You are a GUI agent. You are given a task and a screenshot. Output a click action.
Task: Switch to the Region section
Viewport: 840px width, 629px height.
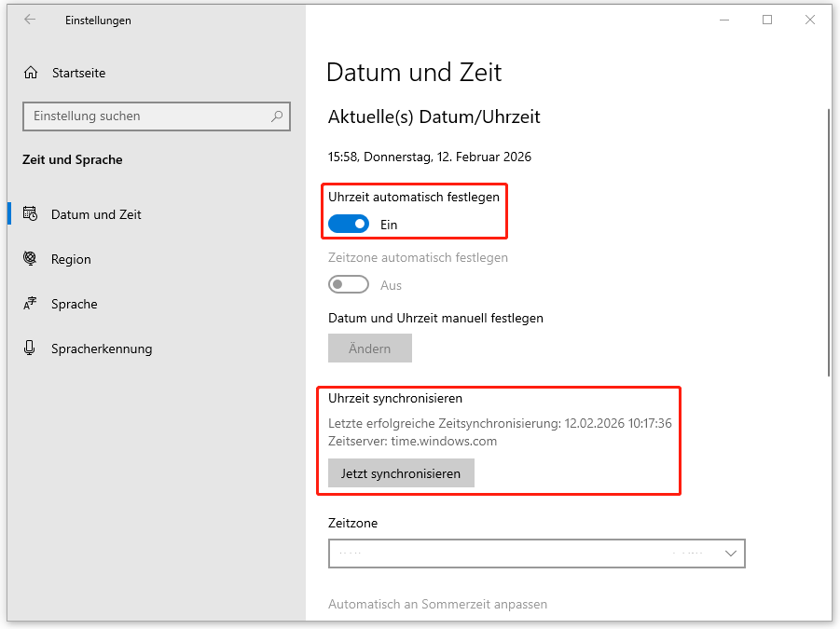pyautogui.click(x=72, y=259)
